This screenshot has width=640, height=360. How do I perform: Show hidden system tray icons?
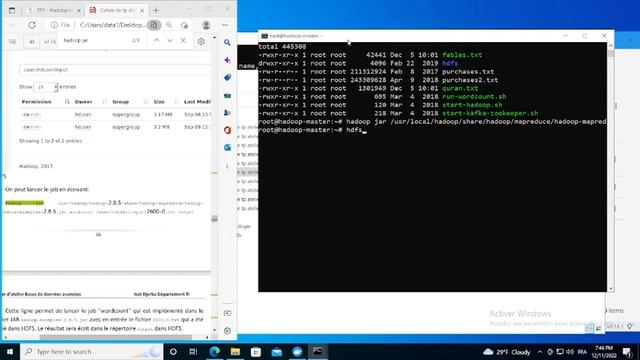540,352
